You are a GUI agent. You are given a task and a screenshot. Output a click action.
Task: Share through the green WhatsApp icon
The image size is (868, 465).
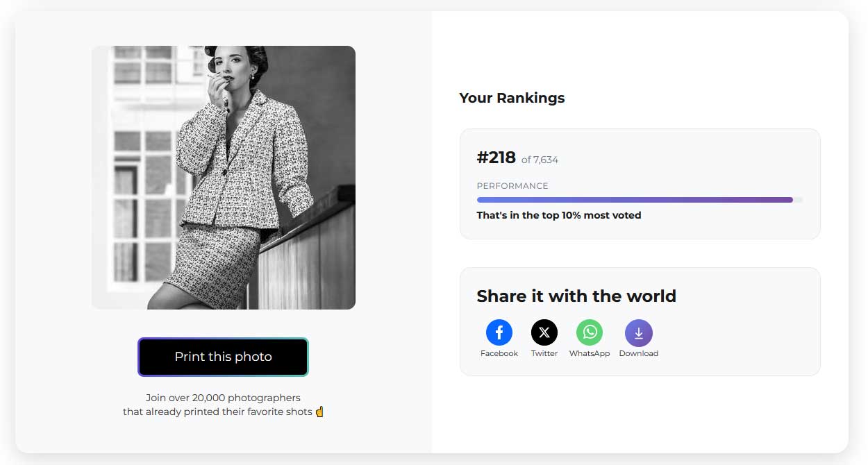tap(590, 332)
